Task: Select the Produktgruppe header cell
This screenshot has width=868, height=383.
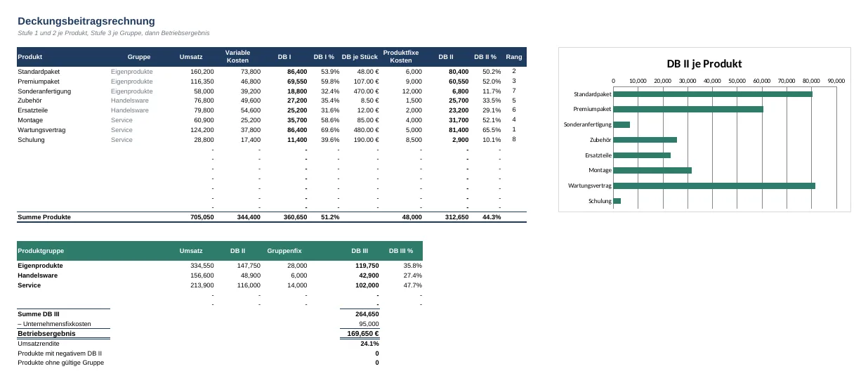Action: click(41, 251)
